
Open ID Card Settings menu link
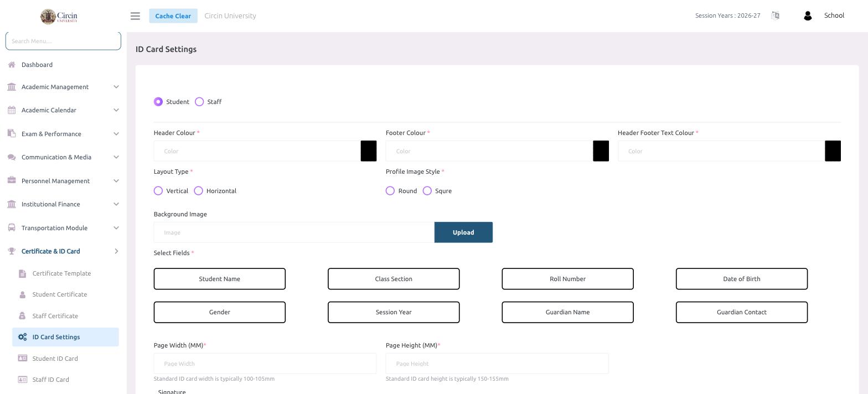pyautogui.click(x=65, y=337)
